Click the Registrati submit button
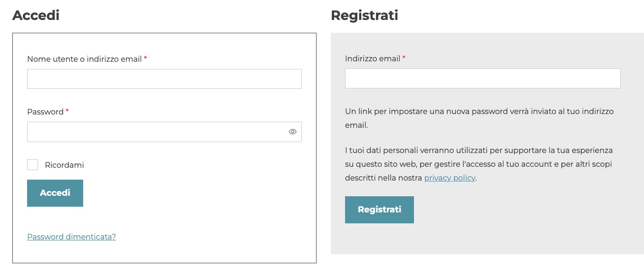The image size is (644, 278). 379,210
